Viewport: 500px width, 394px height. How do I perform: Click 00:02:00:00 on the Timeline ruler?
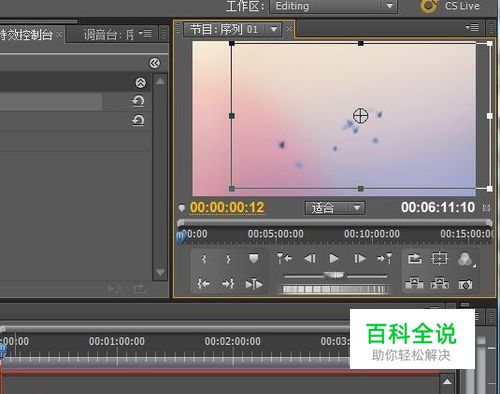coord(233,341)
